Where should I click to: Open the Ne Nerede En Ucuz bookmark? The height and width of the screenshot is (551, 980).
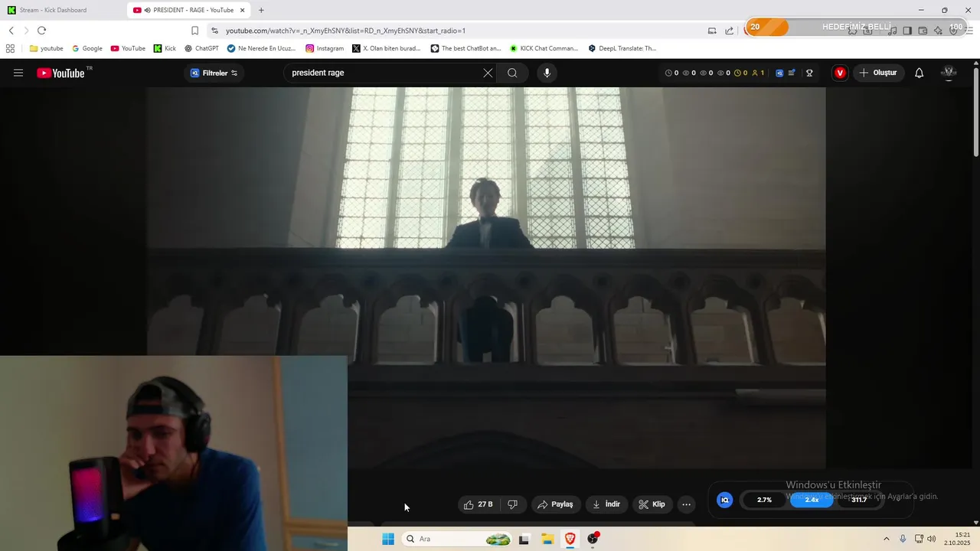pyautogui.click(x=261, y=48)
